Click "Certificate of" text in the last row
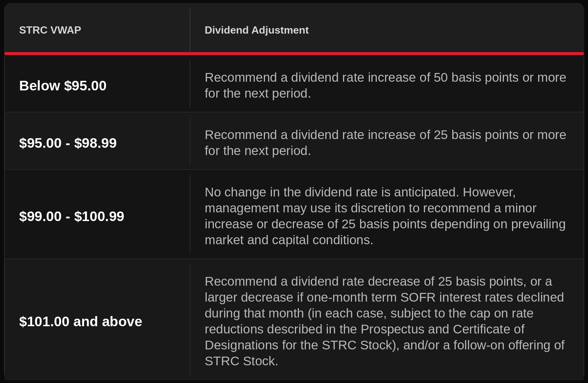Image resolution: width=588 pixels, height=383 pixels. pyautogui.click(x=489, y=329)
